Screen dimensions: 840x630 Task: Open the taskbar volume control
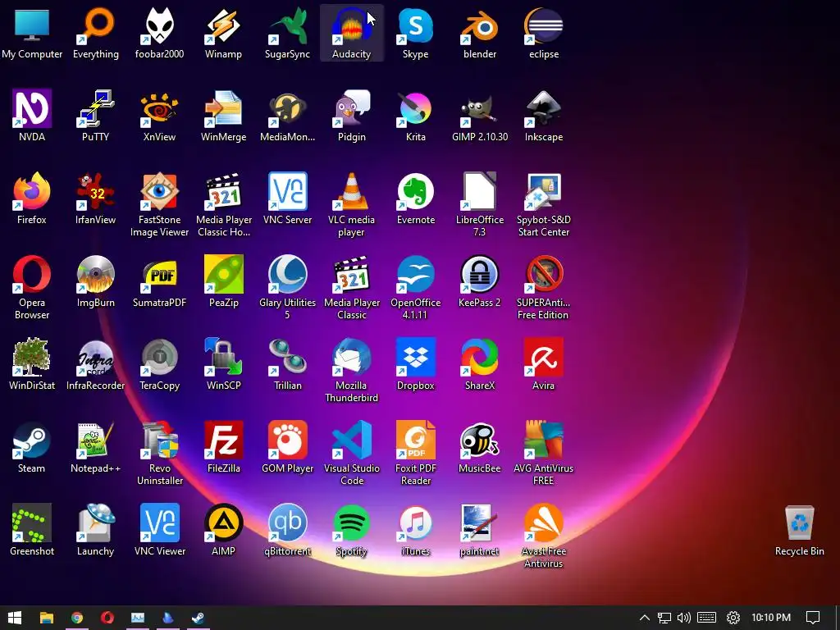coord(683,618)
